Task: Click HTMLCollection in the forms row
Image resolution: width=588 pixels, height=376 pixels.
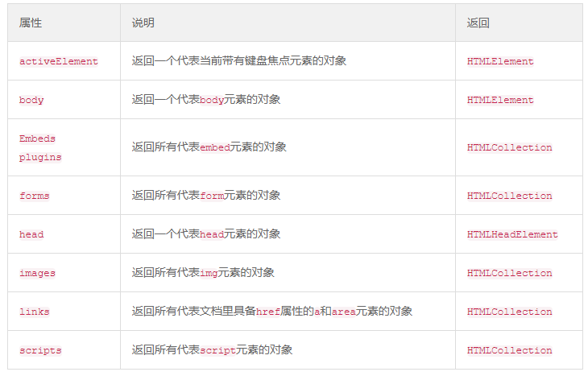Action: tap(509, 196)
